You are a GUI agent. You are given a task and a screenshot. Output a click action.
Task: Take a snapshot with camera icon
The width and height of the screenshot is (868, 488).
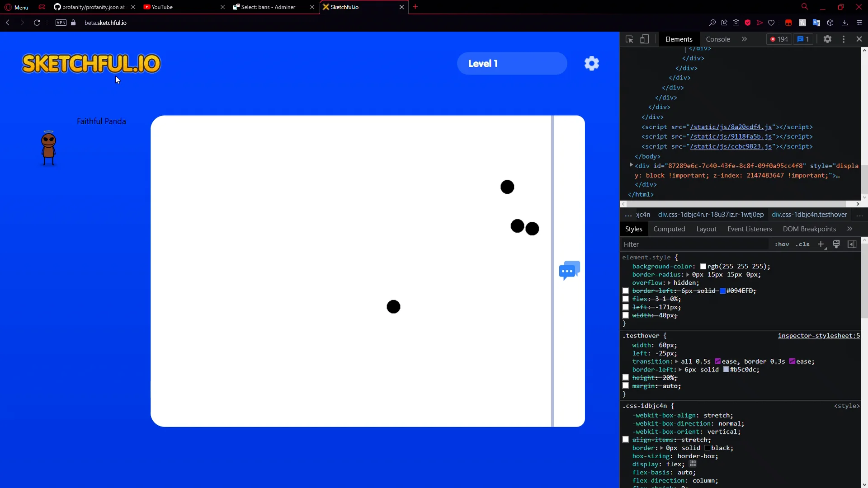click(x=736, y=23)
